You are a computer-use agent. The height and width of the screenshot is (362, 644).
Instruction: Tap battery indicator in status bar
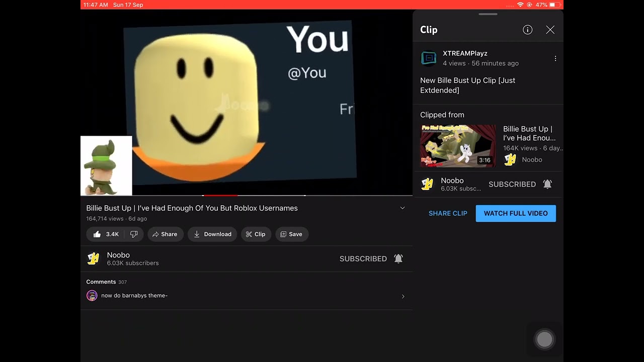tap(554, 5)
